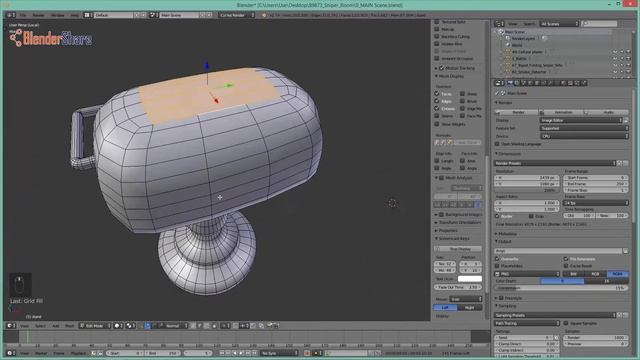Viewport: 640px width, 360px height.
Task: Open the outliner editor type icon
Action: pyautogui.click(x=499, y=24)
